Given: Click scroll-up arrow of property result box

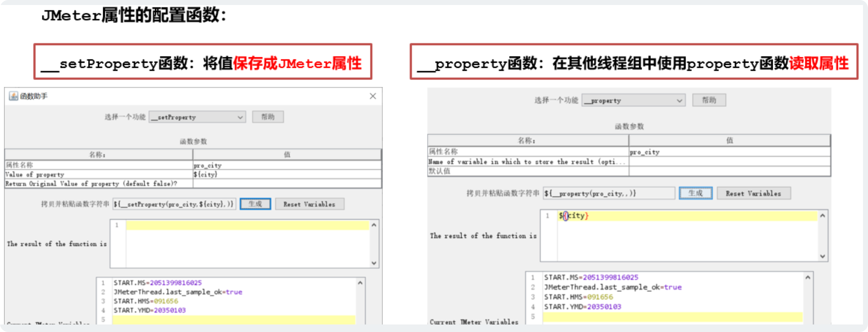Looking at the screenshot, I should (x=822, y=215).
